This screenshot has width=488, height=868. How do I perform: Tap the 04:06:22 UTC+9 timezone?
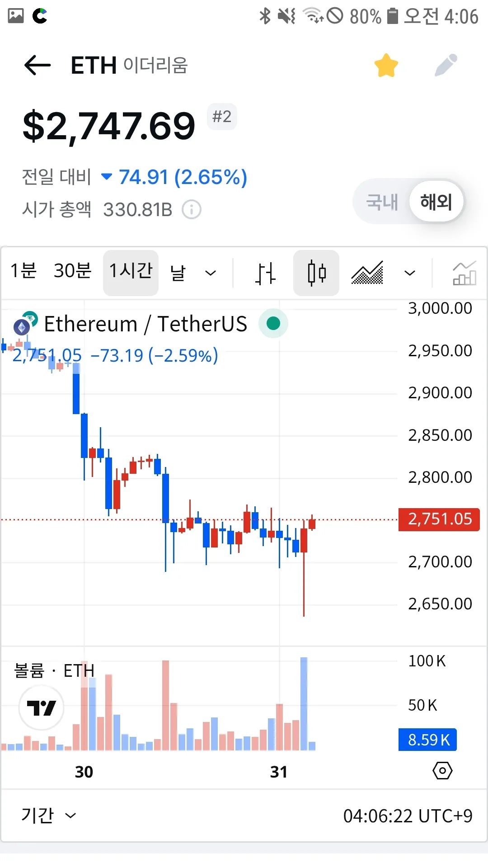tap(408, 816)
